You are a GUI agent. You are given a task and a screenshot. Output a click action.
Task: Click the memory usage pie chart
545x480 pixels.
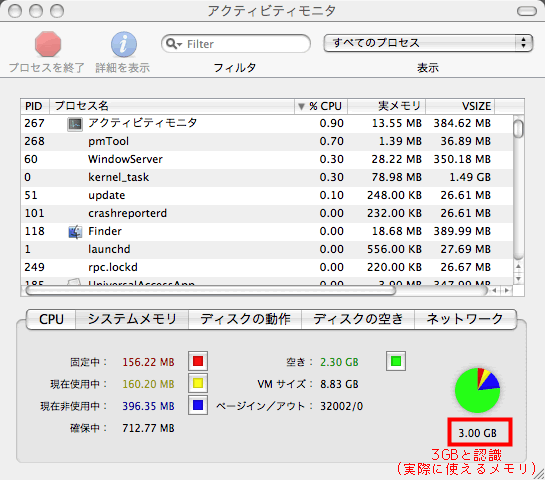(x=478, y=390)
